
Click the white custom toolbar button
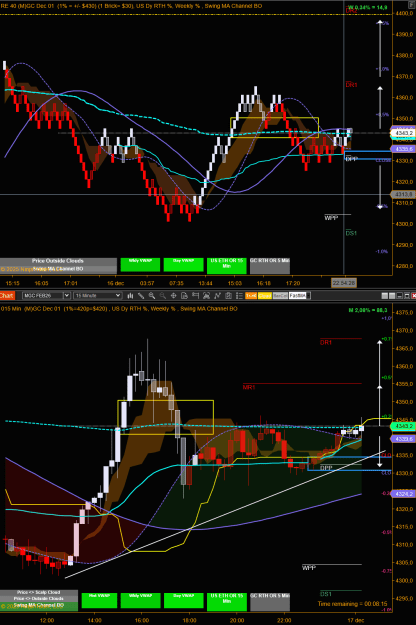pyautogui.click(x=298, y=295)
